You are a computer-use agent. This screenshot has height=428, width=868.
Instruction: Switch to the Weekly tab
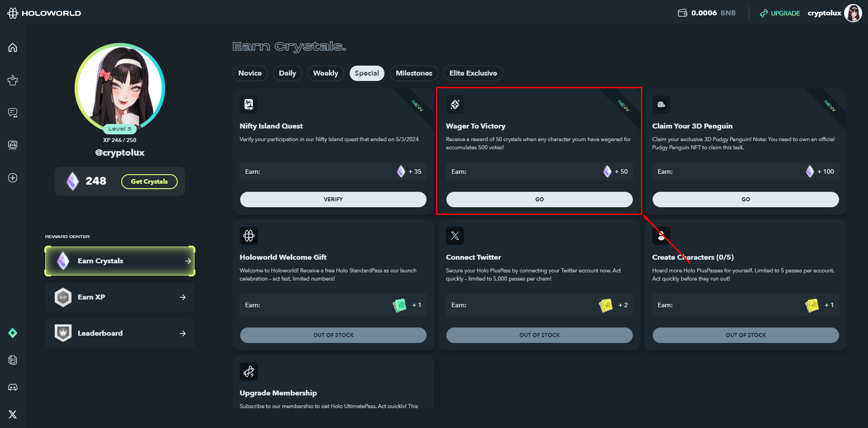[326, 73]
